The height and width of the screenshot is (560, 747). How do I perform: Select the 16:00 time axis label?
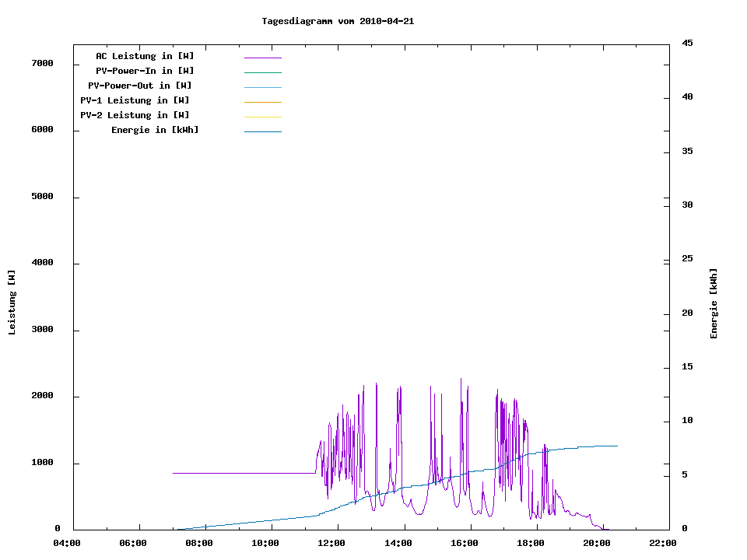tap(464, 543)
